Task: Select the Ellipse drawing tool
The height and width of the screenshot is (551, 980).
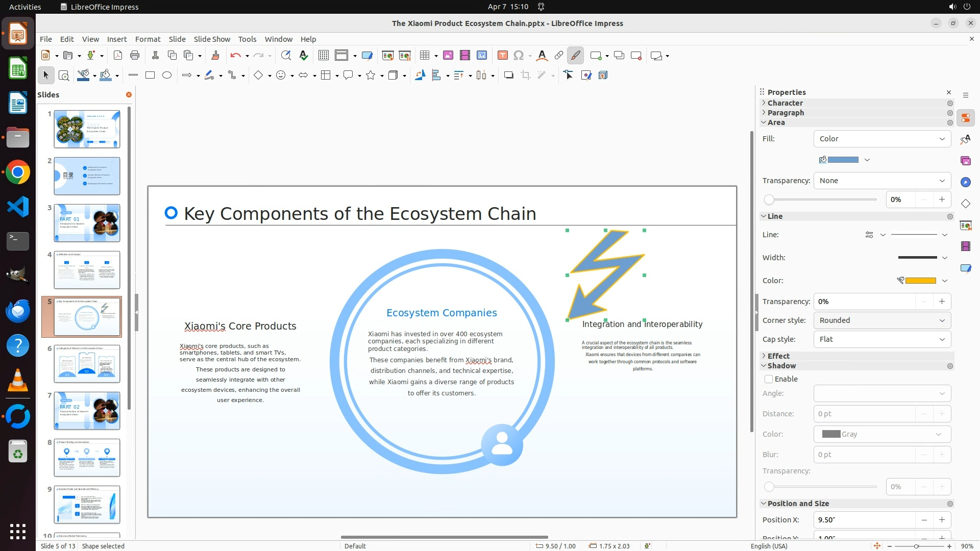Action: [167, 75]
